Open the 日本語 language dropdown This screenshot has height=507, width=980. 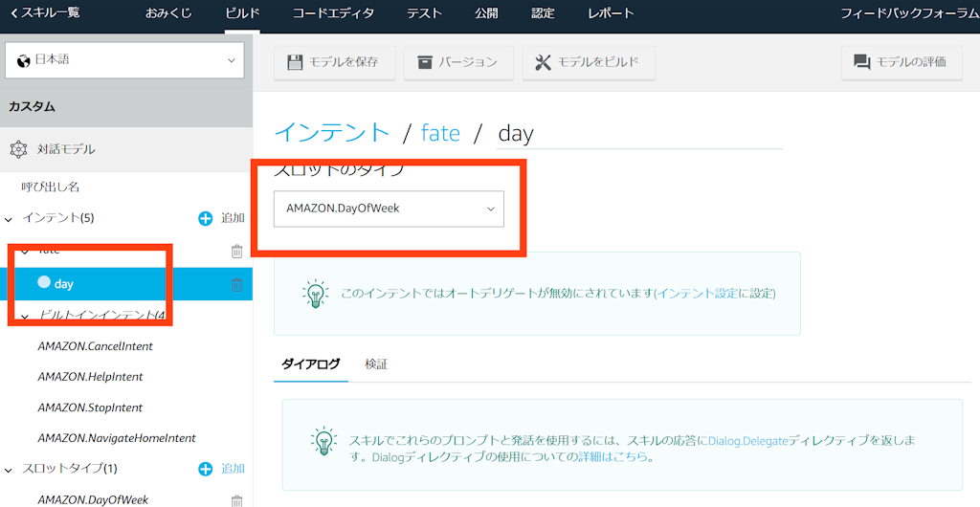point(125,60)
